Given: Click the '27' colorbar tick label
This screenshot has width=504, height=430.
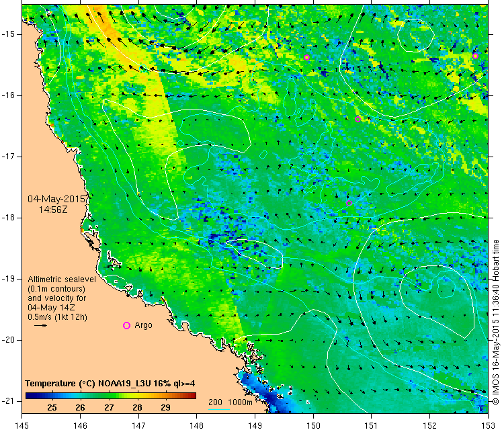Looking at the screenshot, I should click(109, 408).
